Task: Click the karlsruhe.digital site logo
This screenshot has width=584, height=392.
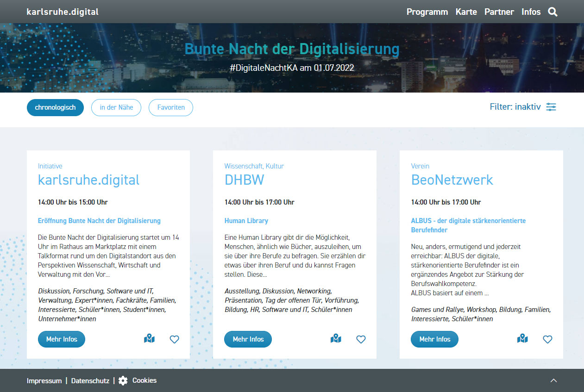Action: pos(63,12)
